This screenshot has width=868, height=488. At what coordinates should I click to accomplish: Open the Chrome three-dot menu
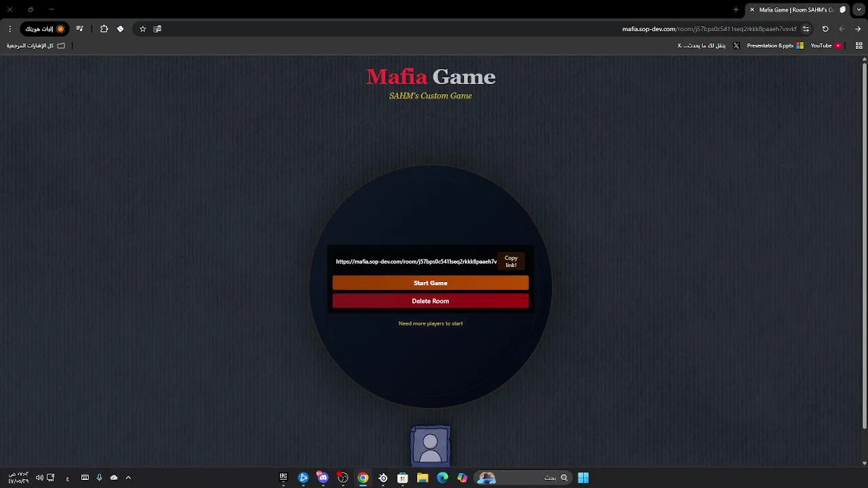(x=9, y=29)
